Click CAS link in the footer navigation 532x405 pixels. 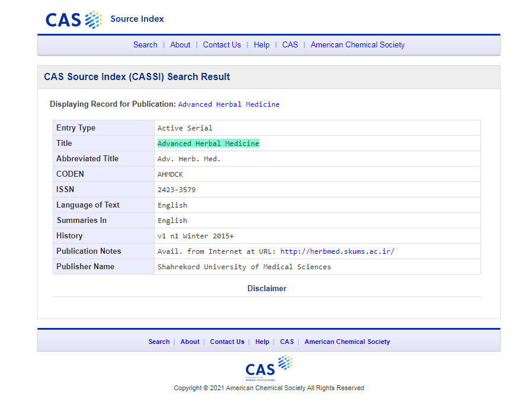287,342
